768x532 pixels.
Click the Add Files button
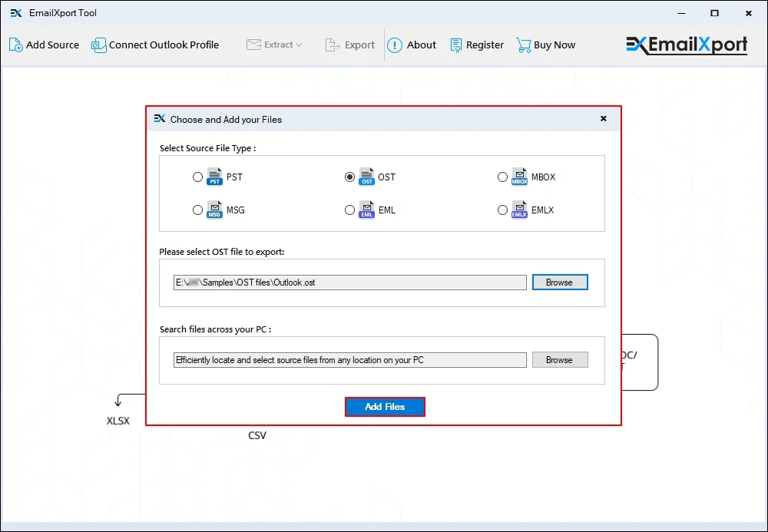click(385, 406)
